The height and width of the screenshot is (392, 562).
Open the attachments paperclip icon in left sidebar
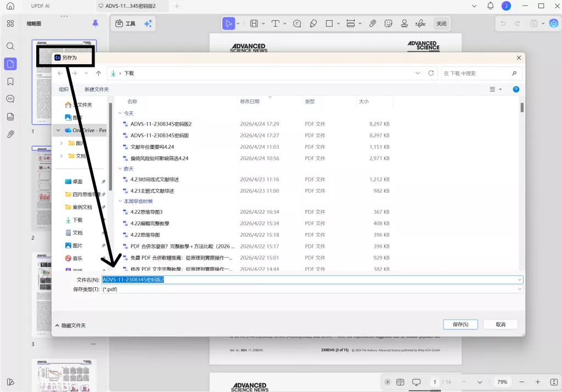pos(10,134)
